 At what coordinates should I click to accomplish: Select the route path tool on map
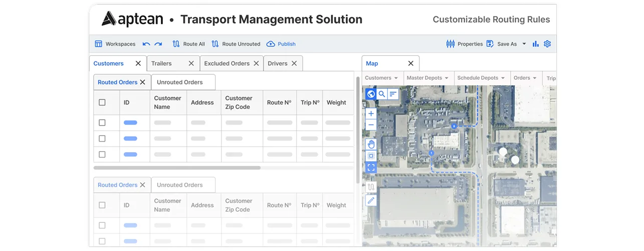pos(371,187)
